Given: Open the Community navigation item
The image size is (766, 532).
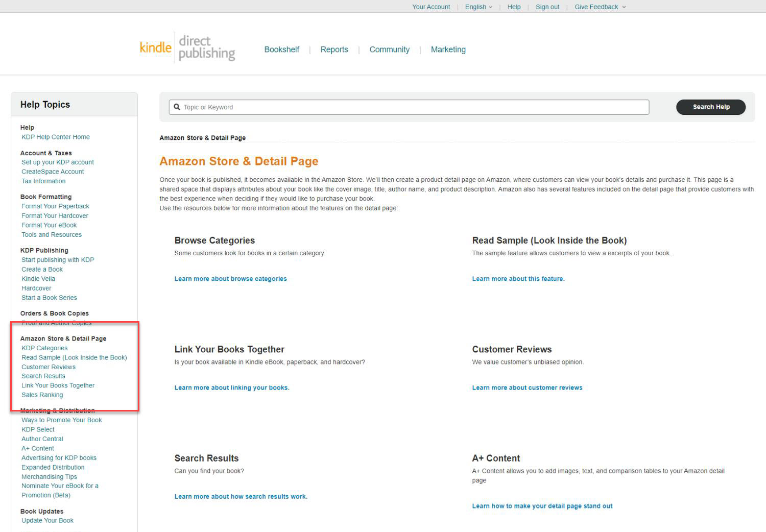Looking at the screenshot, I should [x=389, y=50].
